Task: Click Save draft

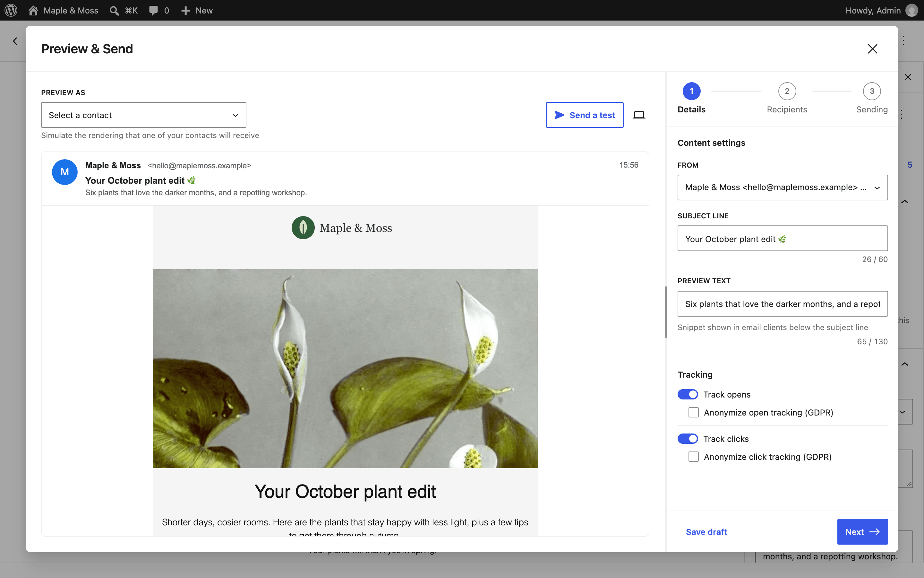Action: point(706,532)
